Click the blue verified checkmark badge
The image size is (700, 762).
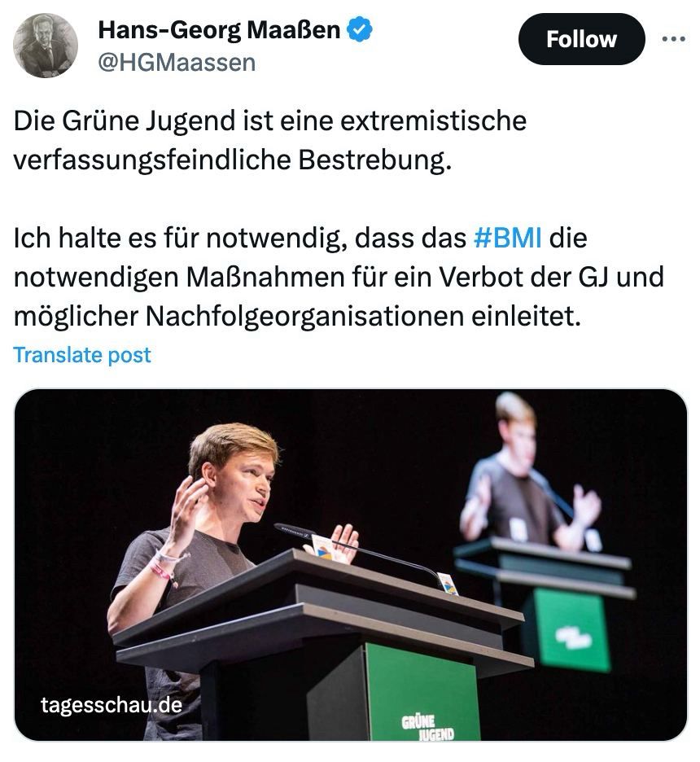[360, 29]
